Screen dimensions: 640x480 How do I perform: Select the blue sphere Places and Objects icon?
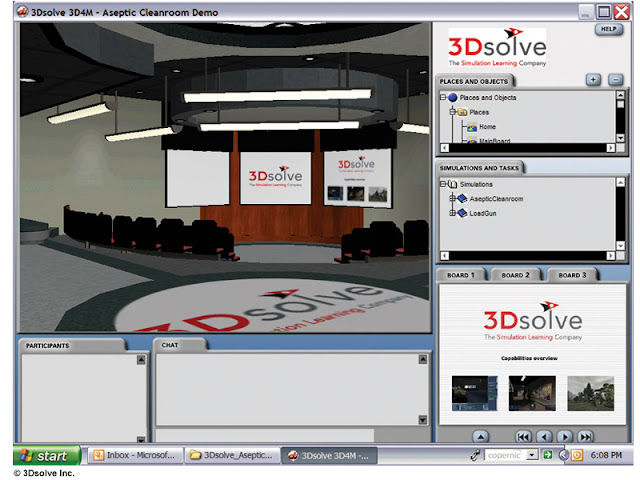coord(452,98)
